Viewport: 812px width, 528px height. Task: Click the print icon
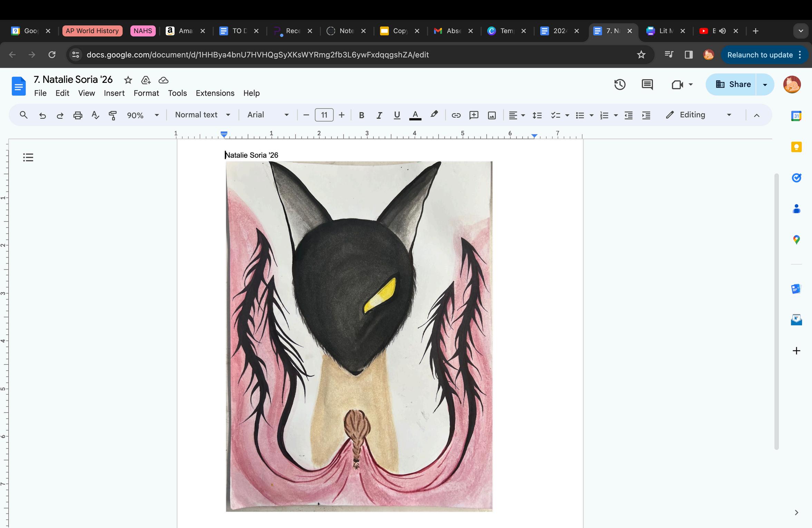pyautogui.click(x=78, y=115)
